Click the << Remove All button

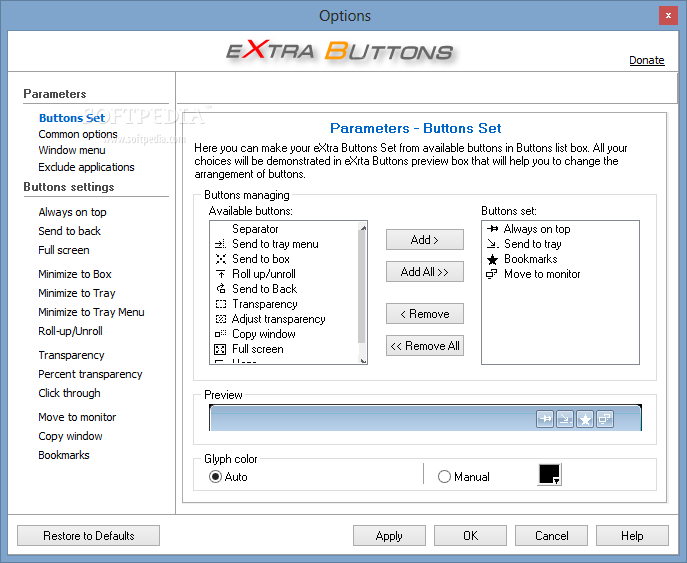coord(425,346)
